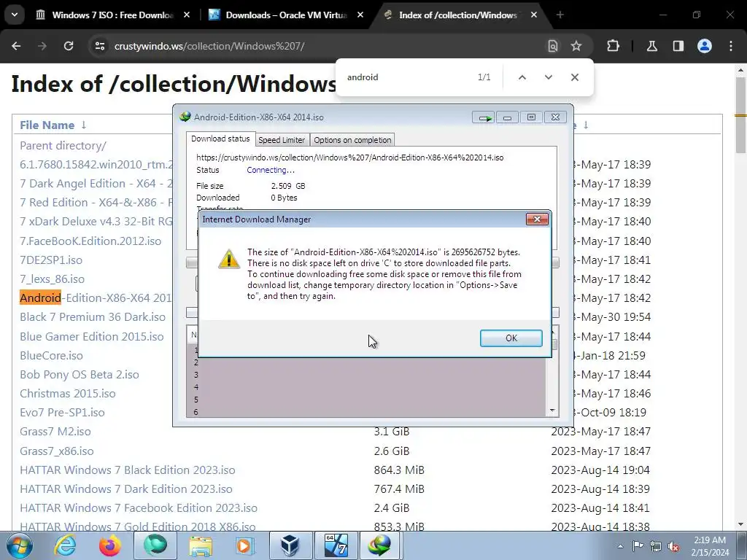Switch to Oracle VM VirtualBox Downloads tab
747x560 pixels.
click(286, 15)
